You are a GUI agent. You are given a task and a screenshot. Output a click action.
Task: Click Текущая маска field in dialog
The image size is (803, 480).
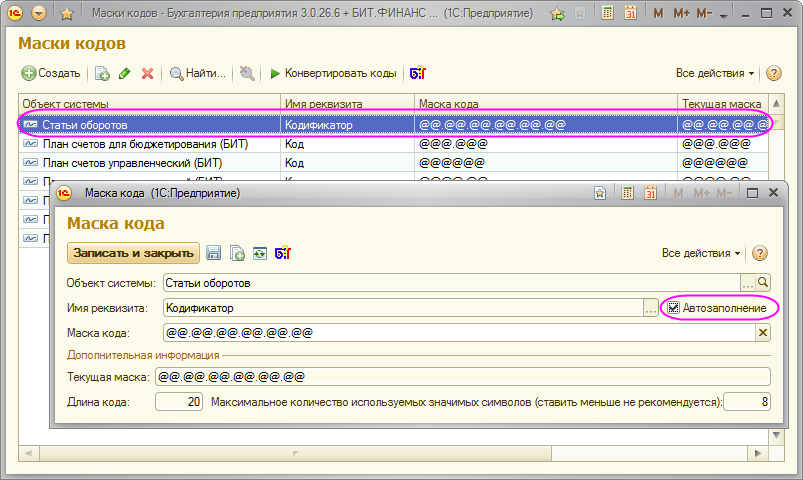(463, 377)
